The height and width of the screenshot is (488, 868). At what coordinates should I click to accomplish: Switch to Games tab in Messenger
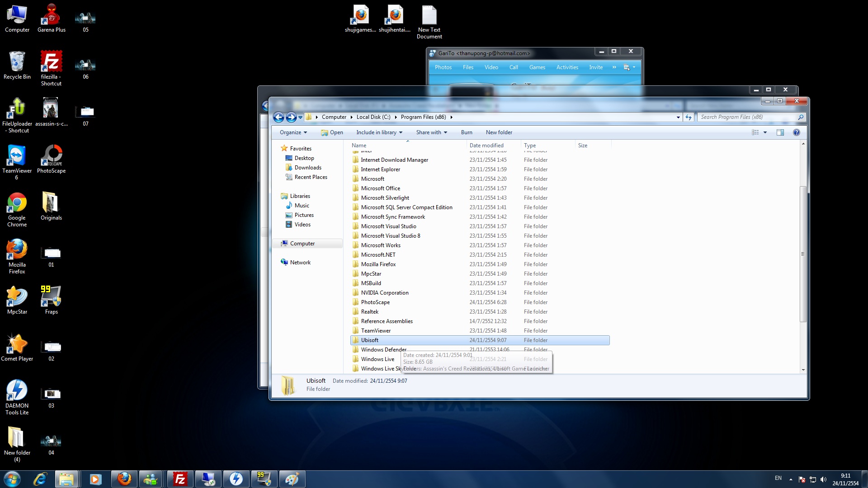click(537, 67)
